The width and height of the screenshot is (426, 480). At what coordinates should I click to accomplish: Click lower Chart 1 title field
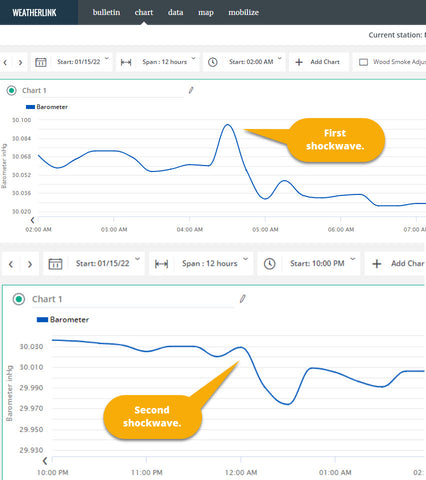(133, 299)
